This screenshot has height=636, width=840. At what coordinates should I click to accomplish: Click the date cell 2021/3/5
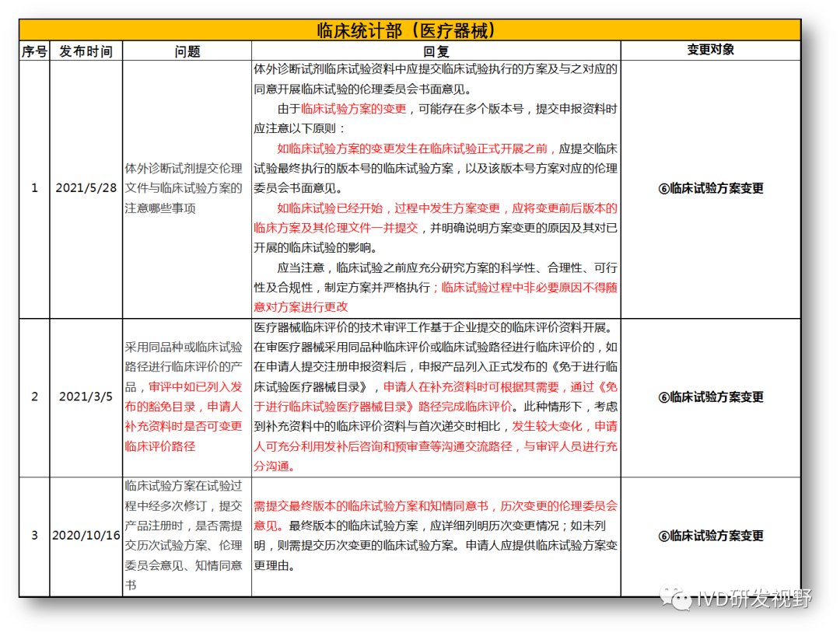[x=86, y=397]
